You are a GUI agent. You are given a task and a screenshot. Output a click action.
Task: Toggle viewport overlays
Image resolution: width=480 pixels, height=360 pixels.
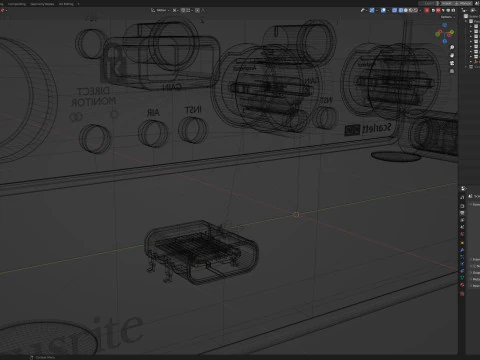pyautogui.click(x=383, y=10)
